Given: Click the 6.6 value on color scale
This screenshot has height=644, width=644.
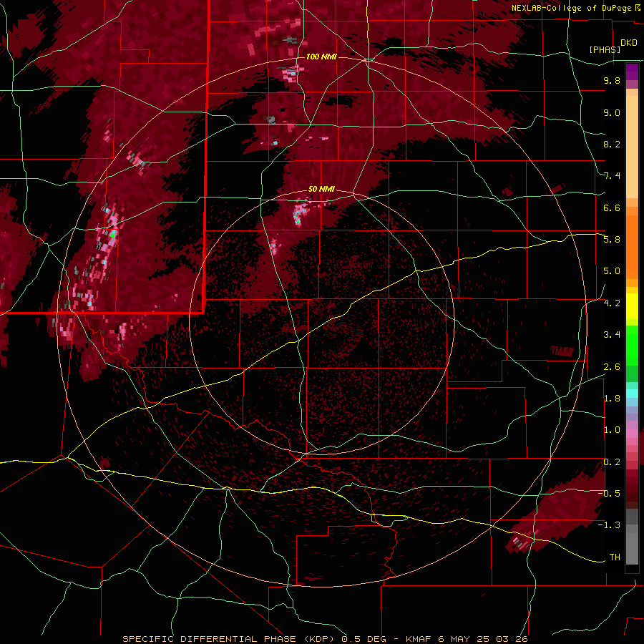Looking at the screenshot, I should (x=612, y=208).
